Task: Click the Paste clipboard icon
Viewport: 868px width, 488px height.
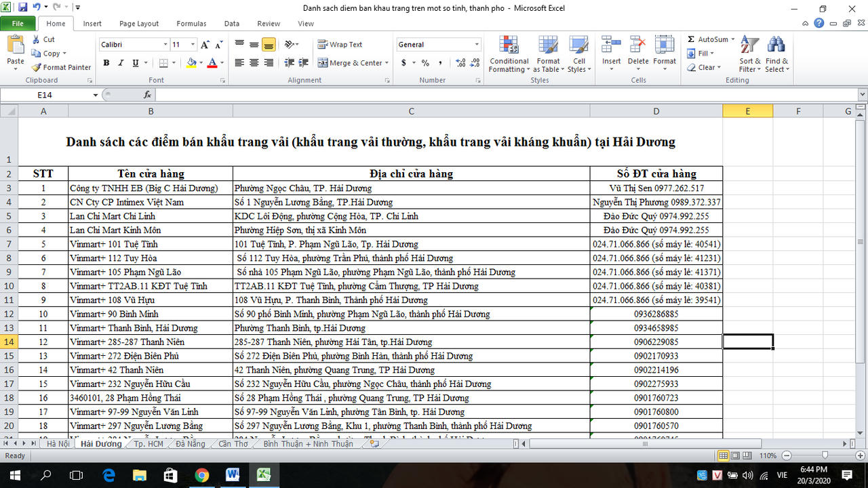Action: pos(15,45)
